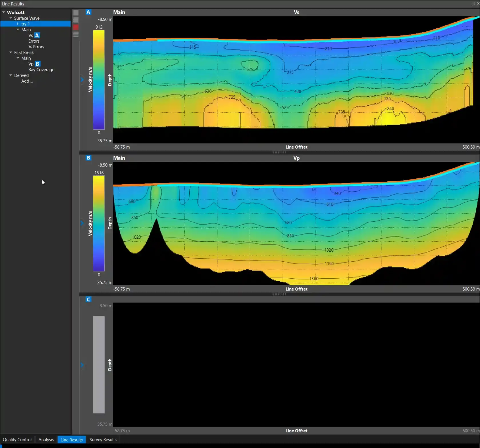Screen dimensions: 480x448
Task: Select the Vp result in the tree
Action: click(x=31, y=64)
